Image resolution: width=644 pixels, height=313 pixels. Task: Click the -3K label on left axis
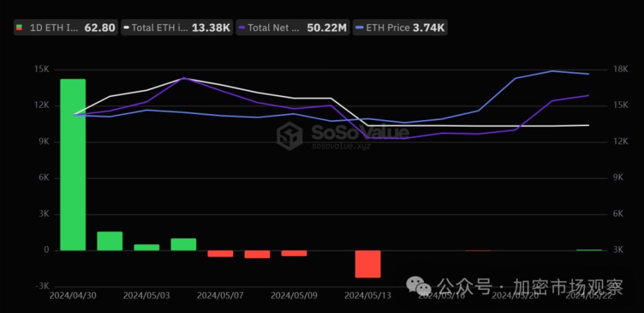[41, 286]
